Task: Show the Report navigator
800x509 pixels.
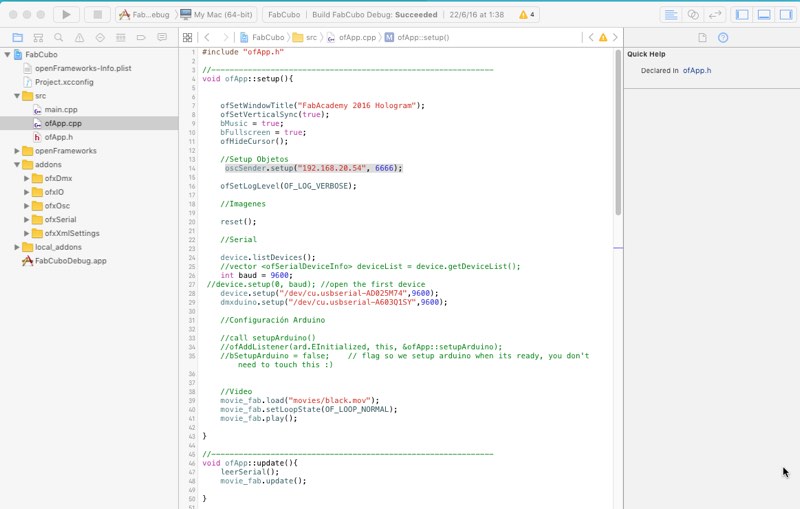Action: (162, 37)
